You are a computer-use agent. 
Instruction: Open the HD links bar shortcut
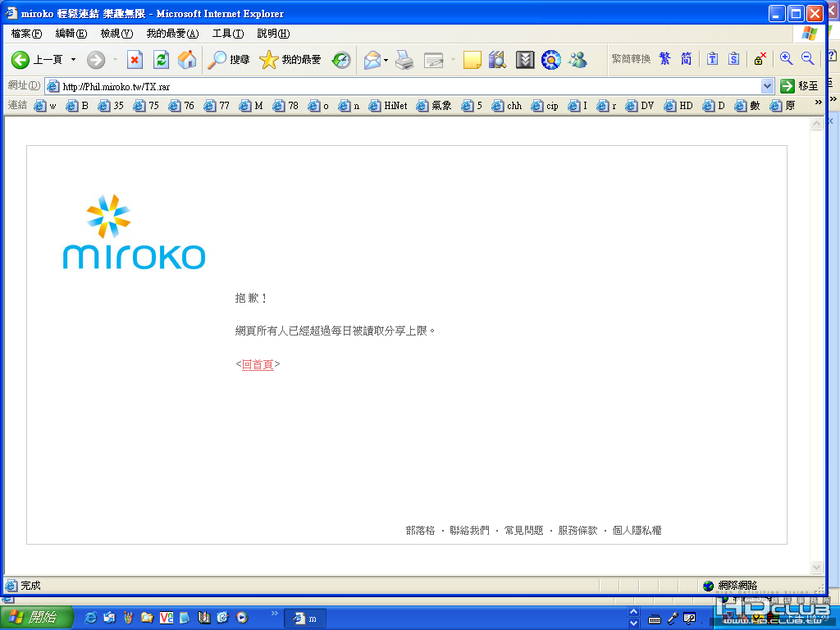[678, 106]
